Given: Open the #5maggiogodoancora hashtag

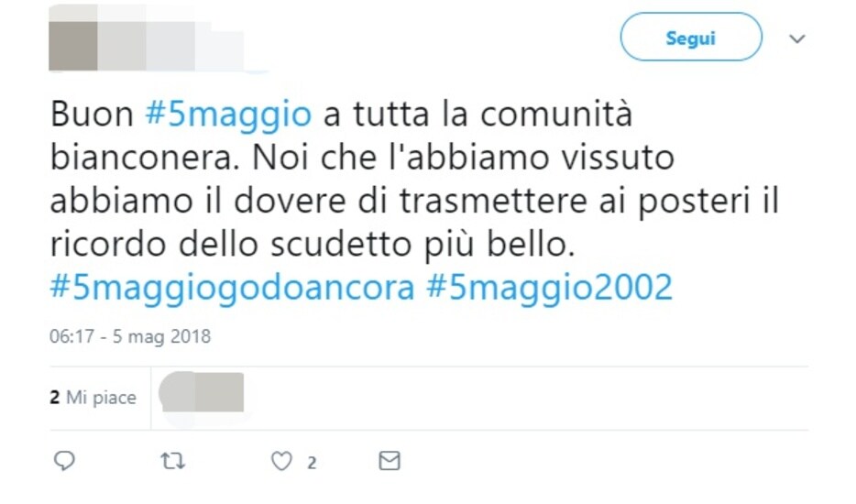Looking at the screenshot, I should [232, 288].
